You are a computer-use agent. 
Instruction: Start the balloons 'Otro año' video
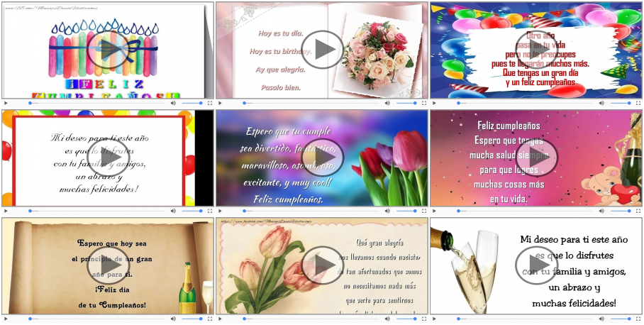click(536, 50)
